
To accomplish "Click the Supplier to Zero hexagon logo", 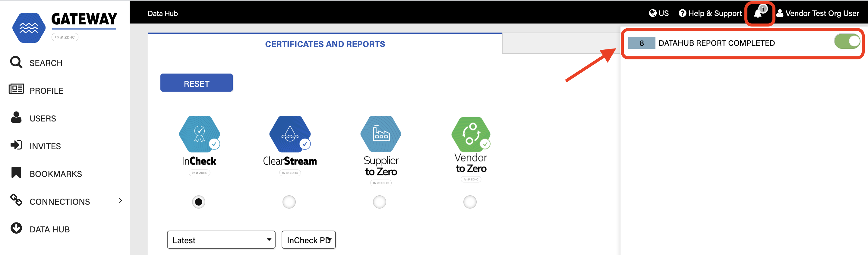I will [x=380, y=134].
